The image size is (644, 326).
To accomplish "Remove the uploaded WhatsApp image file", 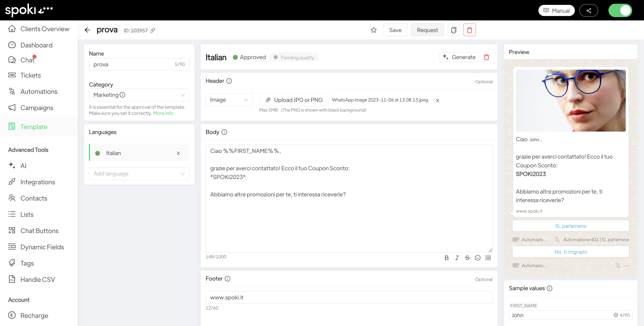I will tap(437, 100).
